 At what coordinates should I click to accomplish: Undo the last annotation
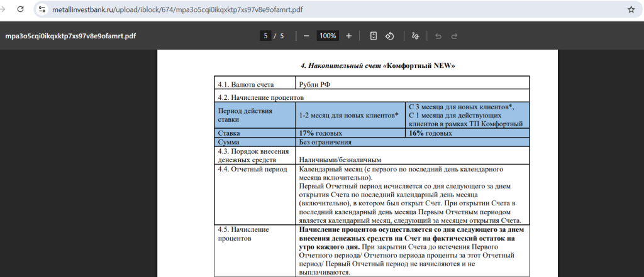coord(438,36)
